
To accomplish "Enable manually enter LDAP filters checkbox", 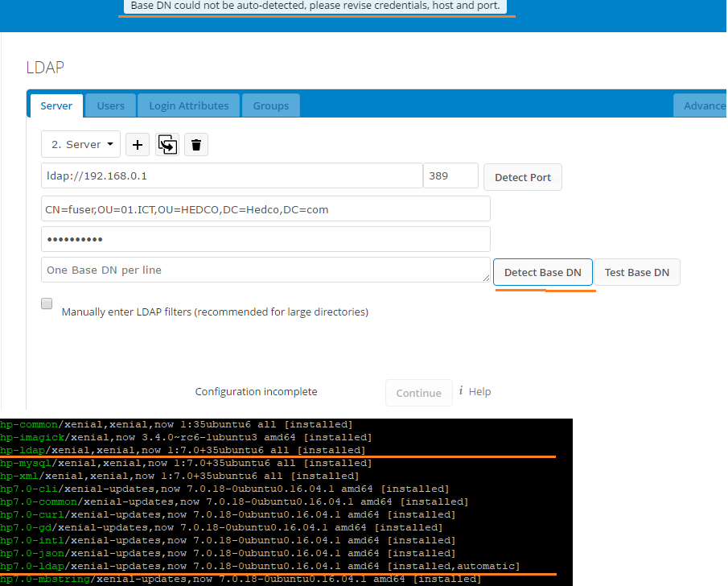I will click(47, 304).
